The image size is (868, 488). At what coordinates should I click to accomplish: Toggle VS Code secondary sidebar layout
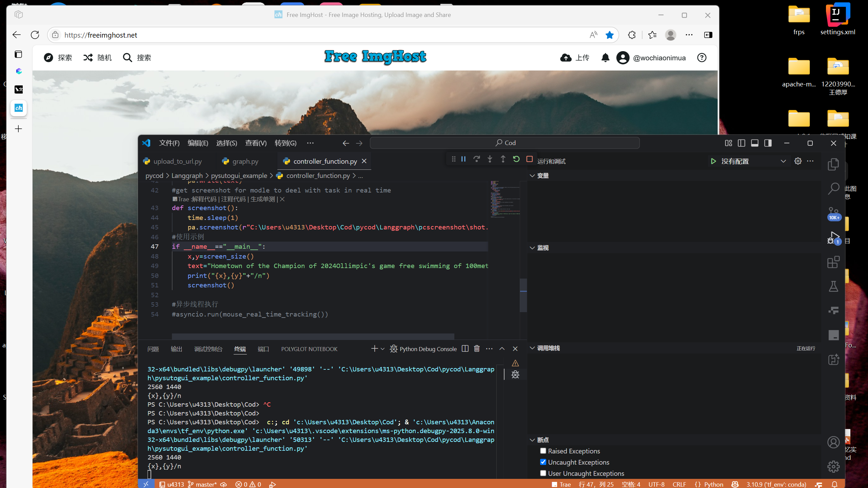tap(768, 143)
